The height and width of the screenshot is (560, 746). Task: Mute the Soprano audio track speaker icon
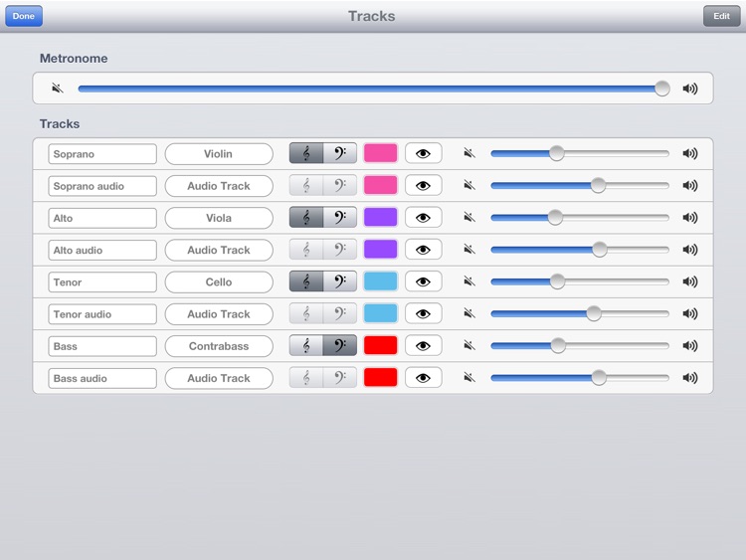pyautogui.click(x=469, y=185)
